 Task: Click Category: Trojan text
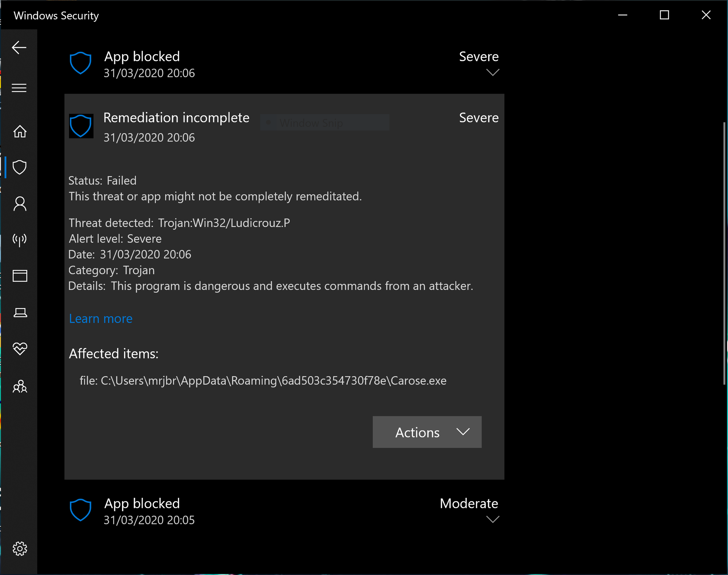[111, 270]
